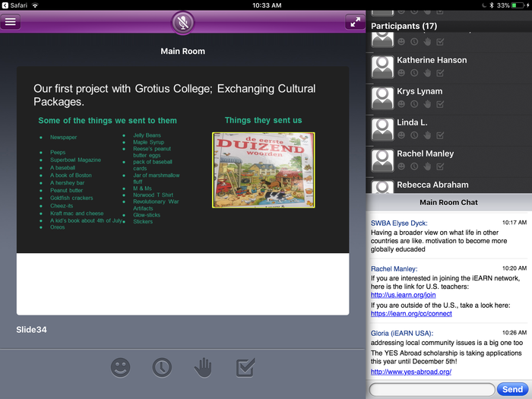
Task: Toggle the muted microphone button
Action: [x=182, y=22]
